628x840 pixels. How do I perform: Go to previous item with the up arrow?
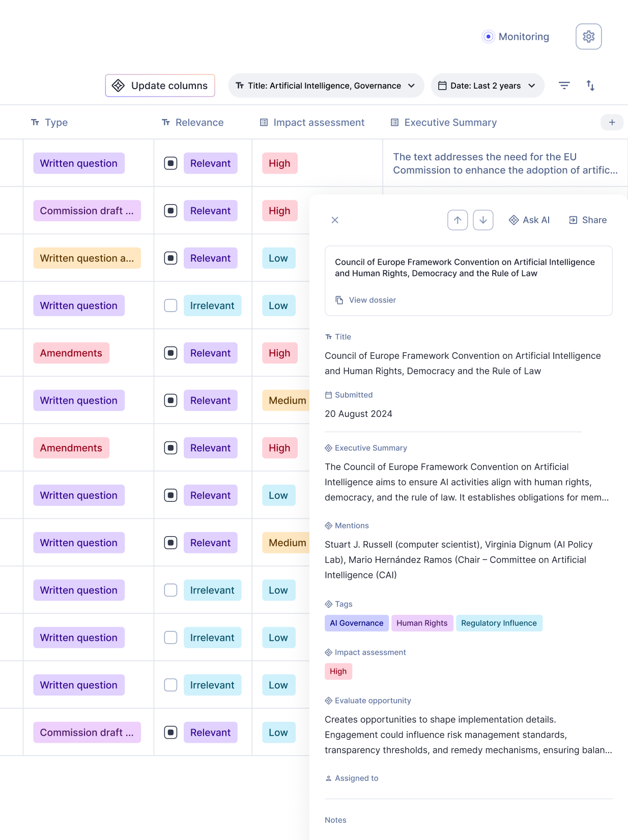[458, 220]
